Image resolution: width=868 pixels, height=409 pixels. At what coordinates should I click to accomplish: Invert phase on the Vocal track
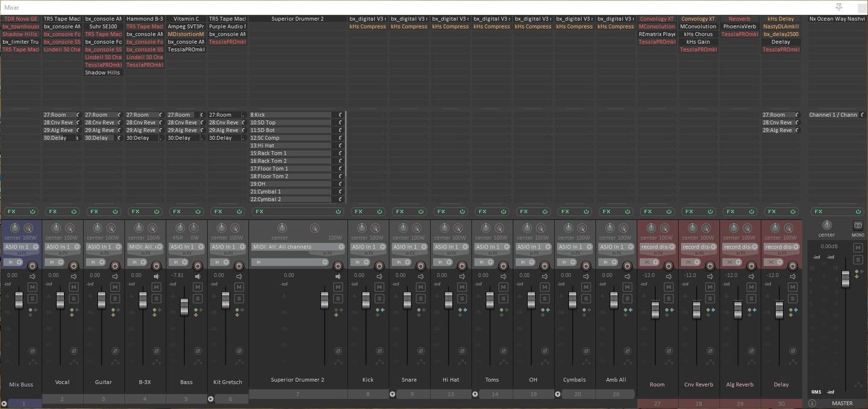tap(73, 351)
